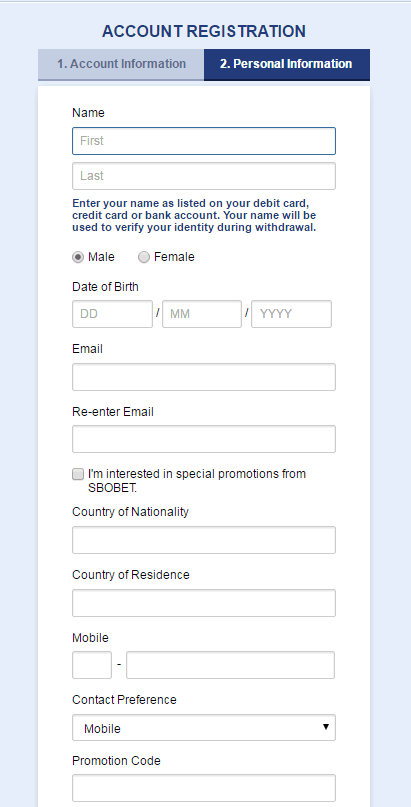Click the First name field
This screenshot has width=411, height=807.
tap(204, 141)
